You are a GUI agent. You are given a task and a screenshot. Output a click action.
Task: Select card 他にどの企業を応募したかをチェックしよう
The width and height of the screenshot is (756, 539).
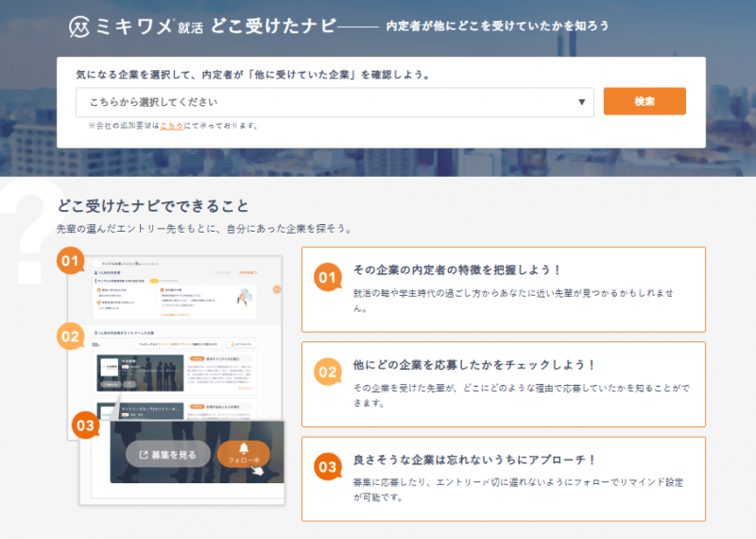coord(504,385)
